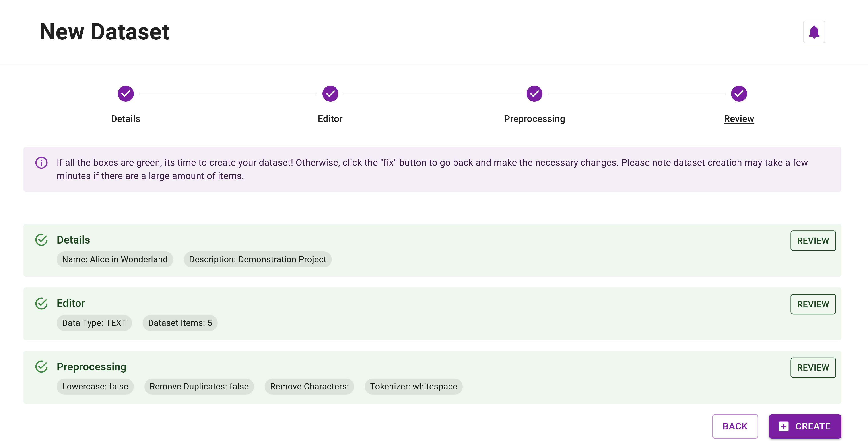This screenshot has width=868, height=441.
Task: Click the green check icon next to Preprocessing section
Action: click(42, 366)
